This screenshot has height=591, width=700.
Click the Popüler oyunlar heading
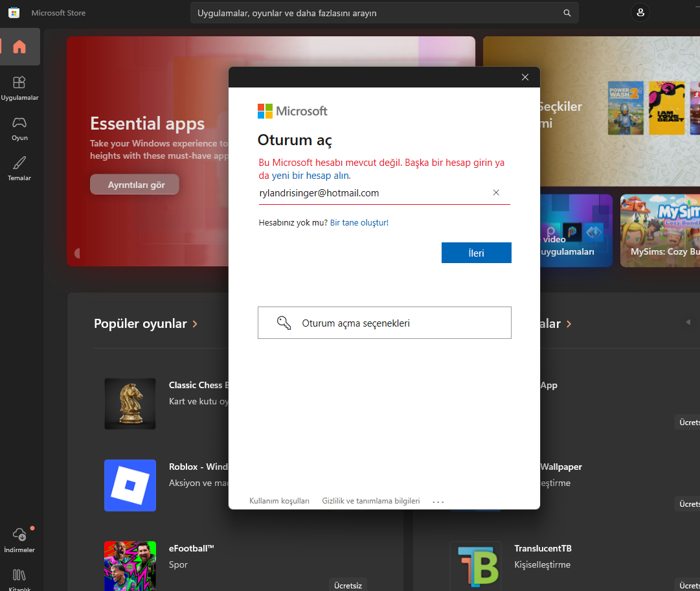pyautogui.click(x=140, y=323)
